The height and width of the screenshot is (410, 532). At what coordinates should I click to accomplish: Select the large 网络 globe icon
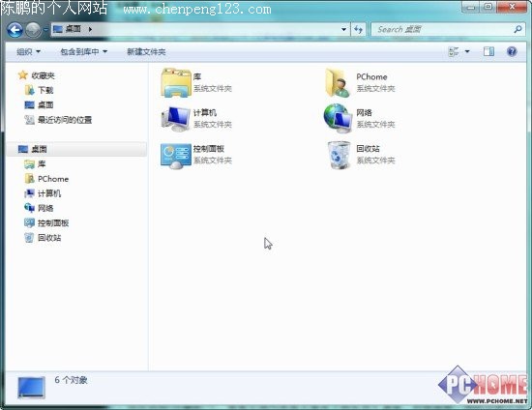(x=338, y=118)
